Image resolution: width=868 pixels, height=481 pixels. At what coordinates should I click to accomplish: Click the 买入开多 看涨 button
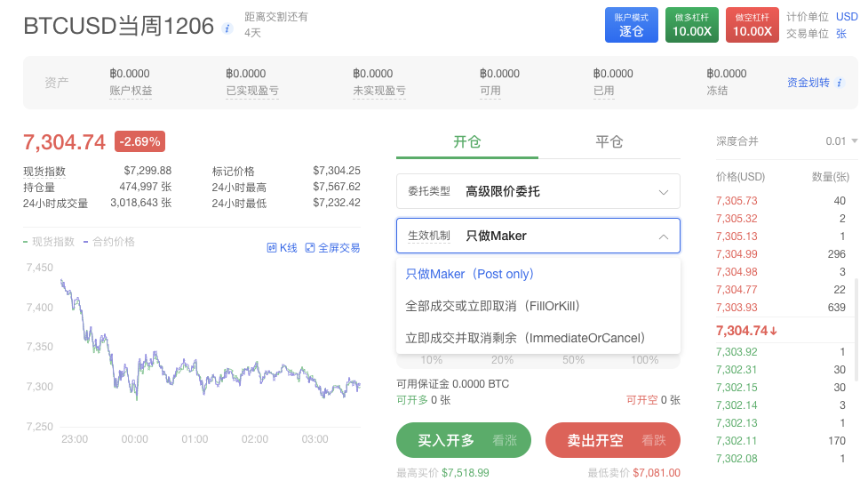(464, 441)
